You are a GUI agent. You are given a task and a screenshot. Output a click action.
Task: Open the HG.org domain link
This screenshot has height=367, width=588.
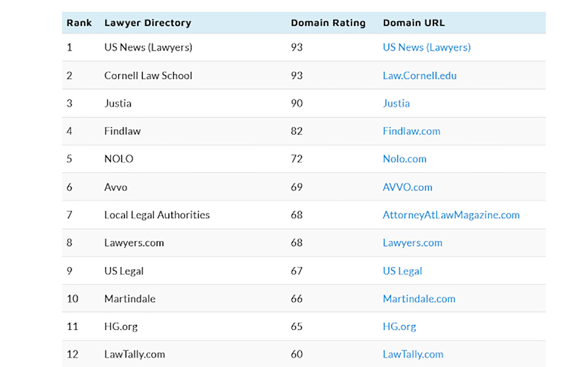click(x=399, y=327)
